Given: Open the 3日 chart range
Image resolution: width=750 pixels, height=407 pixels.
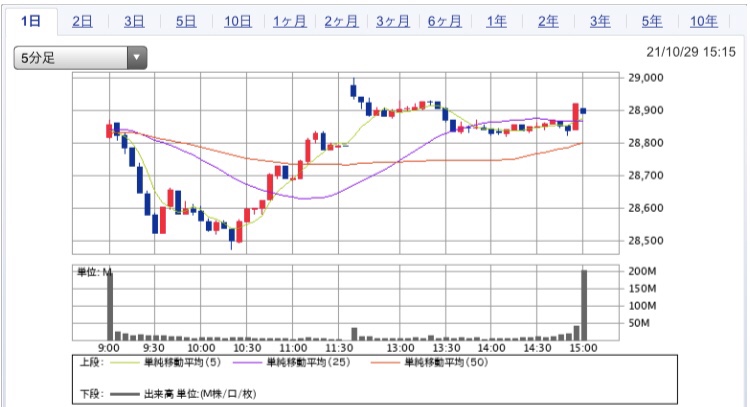Looking at the screenshot, I should [x=134, y=22].
